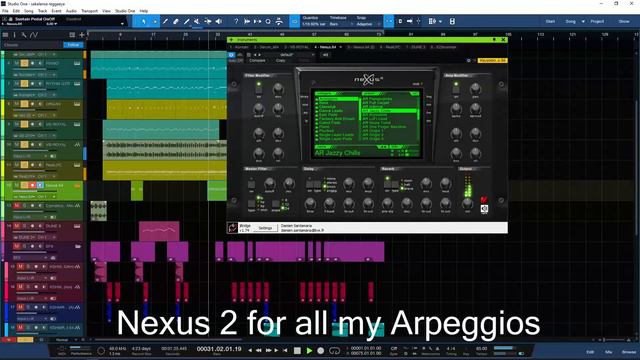The image size is (640, 360).
Task: Click the macro toolbar icon
Action: click(x=432, y=21)
